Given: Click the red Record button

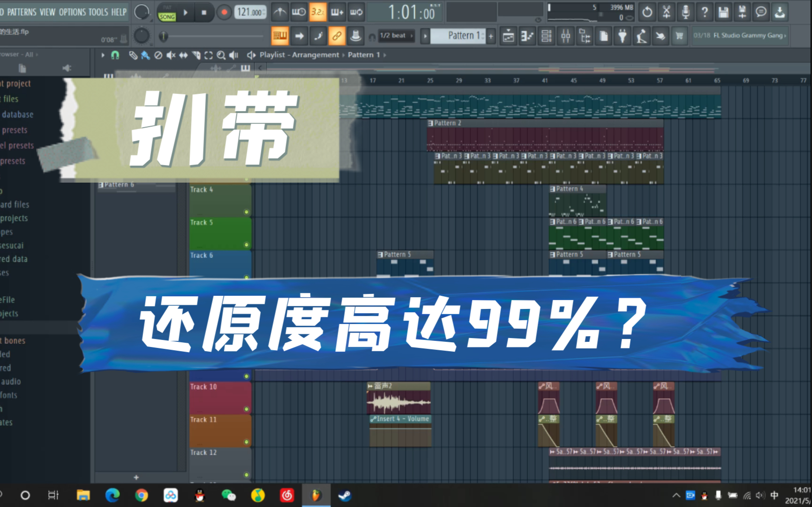Looking at the screenshot, I should pyautogui.click(x=224, y=13).
